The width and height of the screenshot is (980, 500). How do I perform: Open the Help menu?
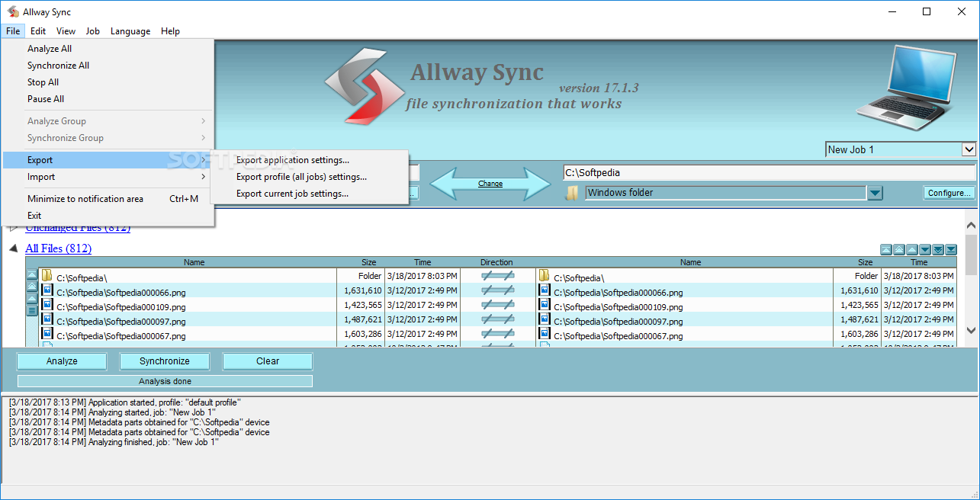pos(171,31)
